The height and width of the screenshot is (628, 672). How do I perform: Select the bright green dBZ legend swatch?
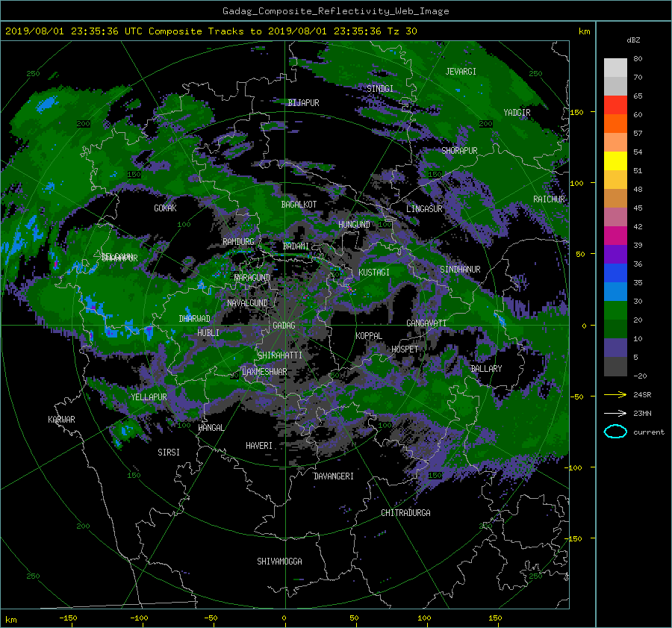point(615,310)
